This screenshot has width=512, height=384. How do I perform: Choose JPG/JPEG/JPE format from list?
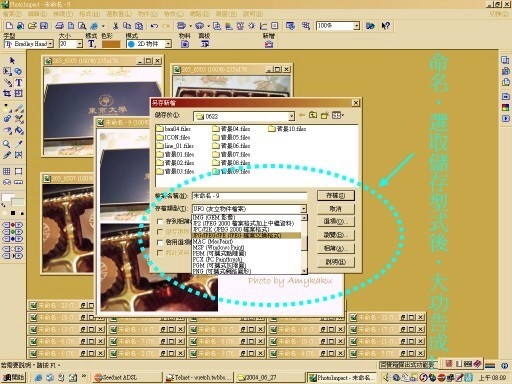(x=247, y=235)
